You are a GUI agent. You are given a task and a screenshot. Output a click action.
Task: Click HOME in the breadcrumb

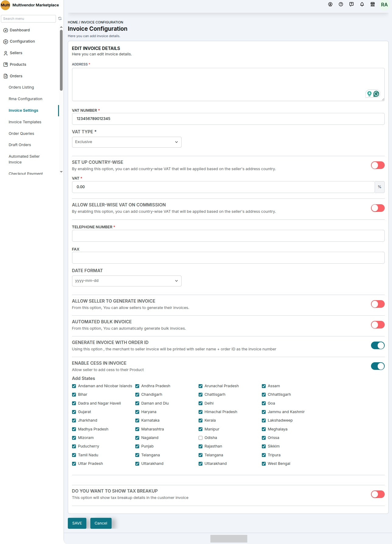point(73,22)
